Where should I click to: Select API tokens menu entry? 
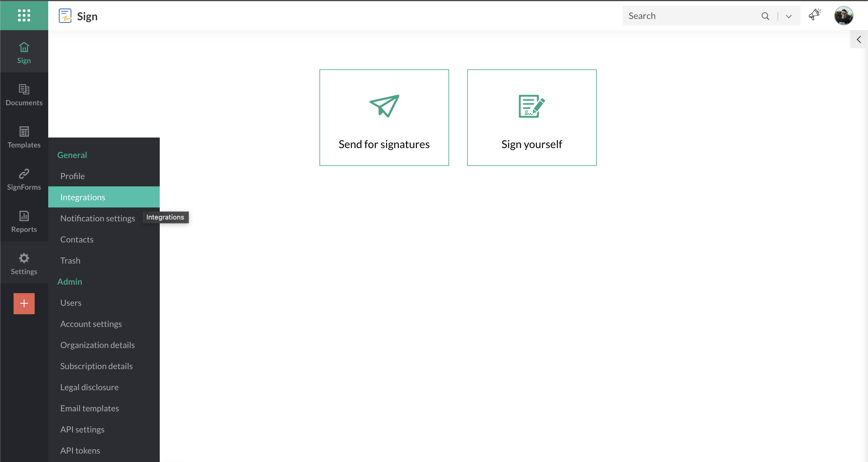point(80,450)
